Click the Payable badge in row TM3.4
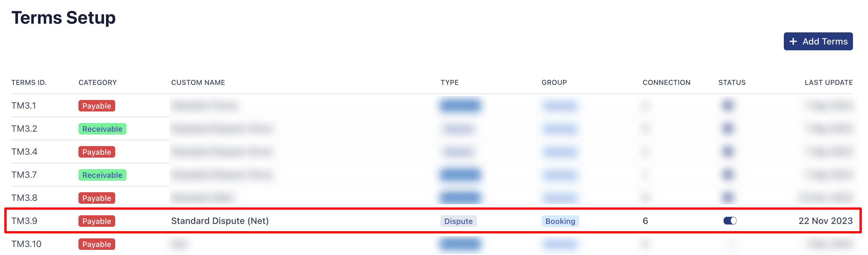Viewport: 868px width, 255px height. click(97, 152)
